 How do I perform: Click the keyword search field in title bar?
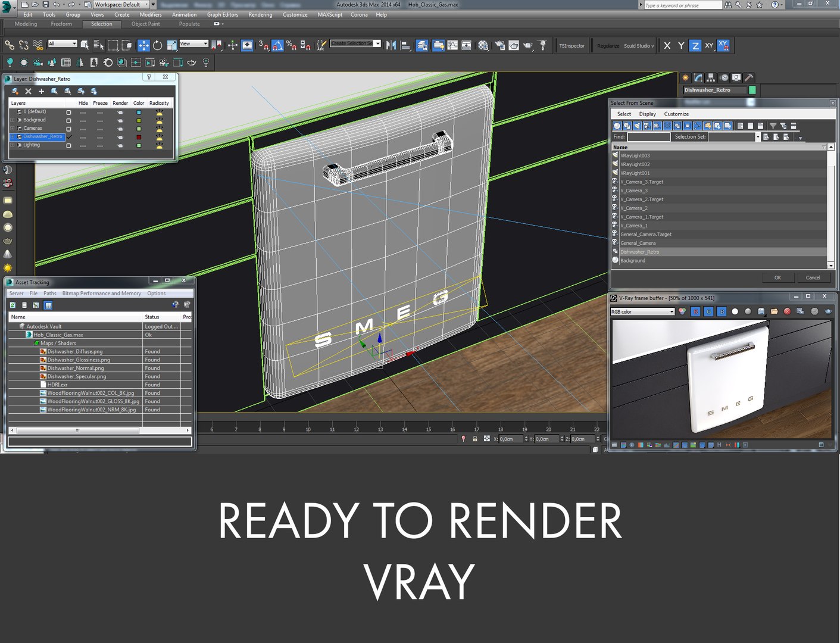click(x=683, y=5)
